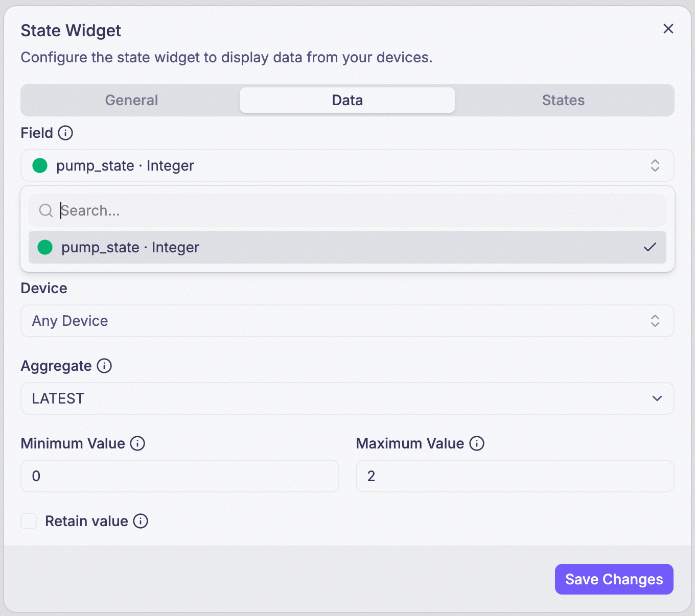Click the green dot in Field selector
Image resolution: width=695 pixels, height=616 pixels.
coord(40,165)
